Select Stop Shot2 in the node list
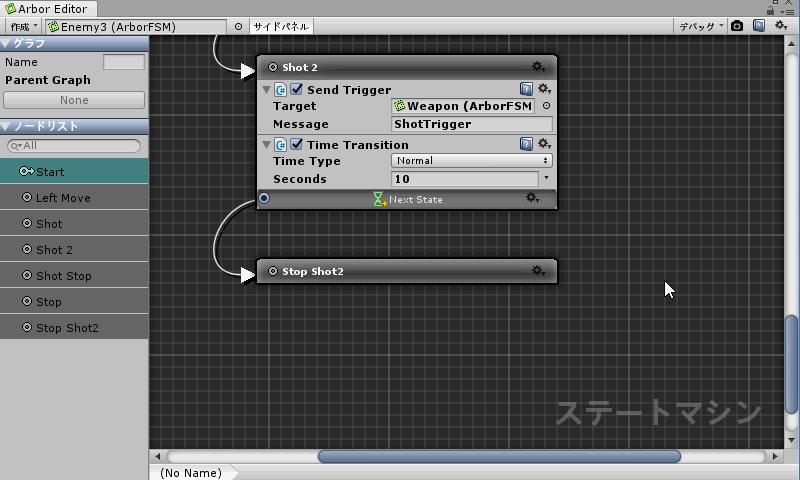The width and height of the screenshot is (800, 480). pos(74,327)
